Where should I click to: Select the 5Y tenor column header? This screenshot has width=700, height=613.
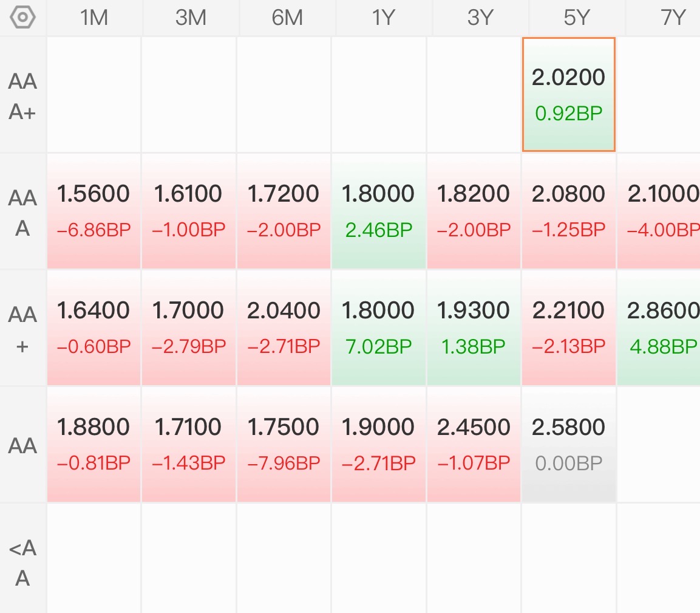577,18
